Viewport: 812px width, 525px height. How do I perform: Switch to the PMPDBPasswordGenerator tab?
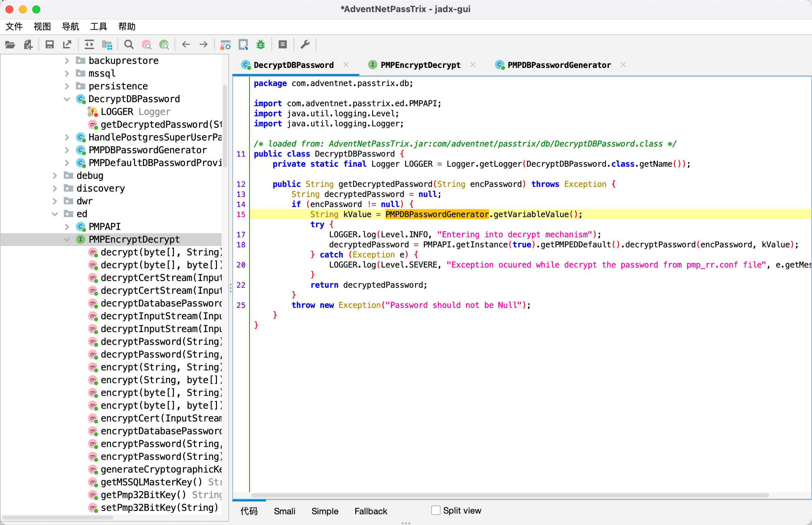[558, 65]
